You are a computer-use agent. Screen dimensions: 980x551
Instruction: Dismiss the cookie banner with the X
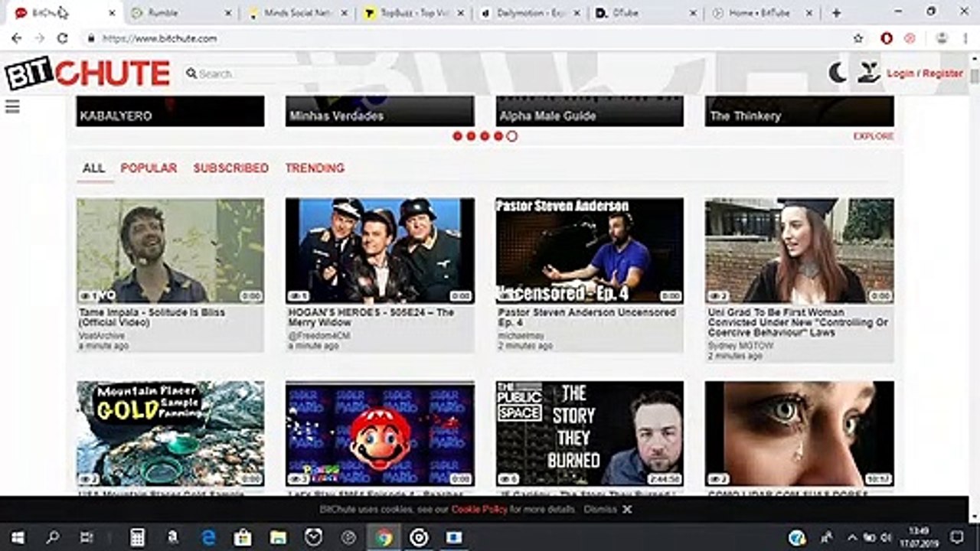(627, 510)
